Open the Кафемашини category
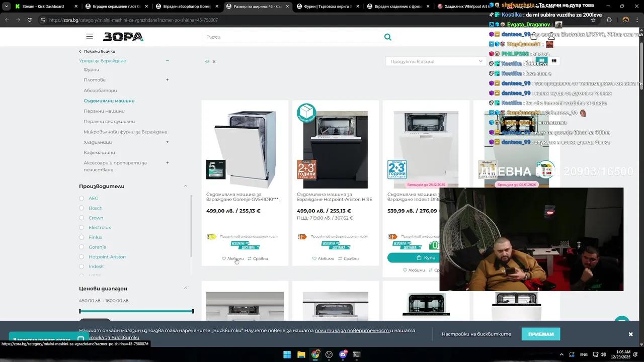644x362 pixels. [x=99, y=153]
